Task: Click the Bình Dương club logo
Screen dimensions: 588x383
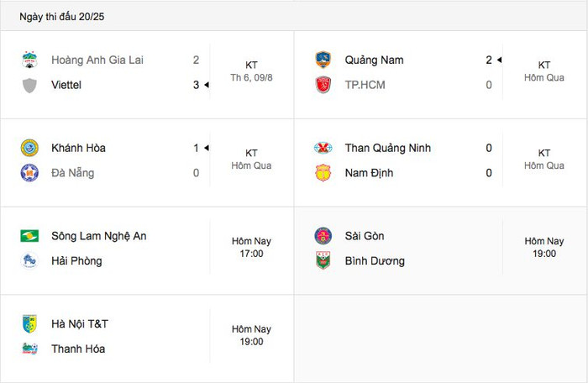Action: tap(323, 260)
